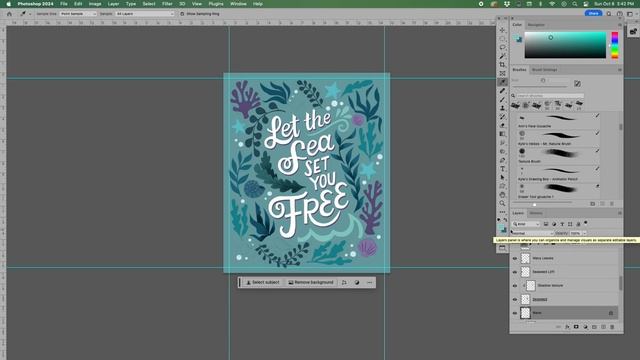Open the more options icon on the contextual task bar
Screen dimensions: 640x360
(x=369, y=282)
